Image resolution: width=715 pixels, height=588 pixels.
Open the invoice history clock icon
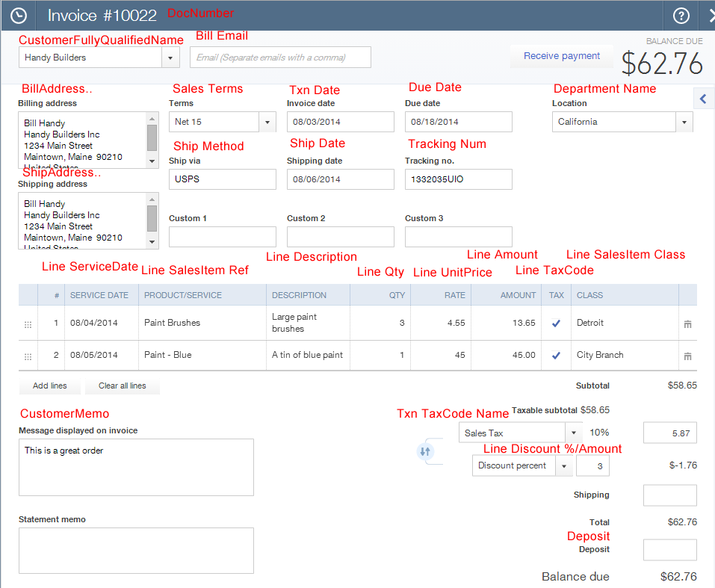[18, 16]
